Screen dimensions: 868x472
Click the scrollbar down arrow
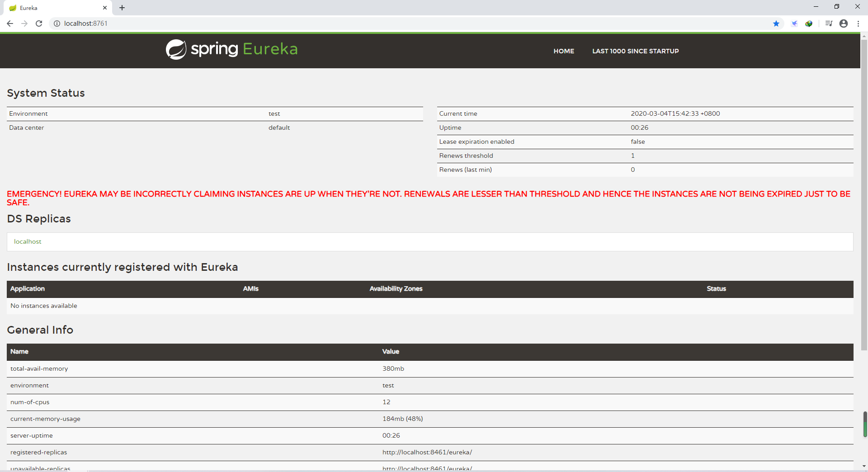click(x=864, y=466)
